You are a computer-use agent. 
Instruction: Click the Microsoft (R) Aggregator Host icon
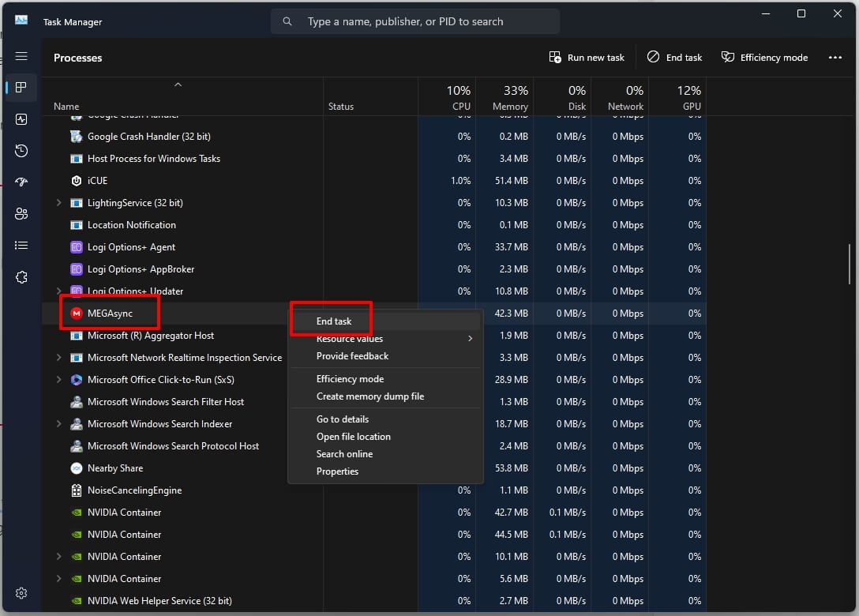tap(77, 336)
